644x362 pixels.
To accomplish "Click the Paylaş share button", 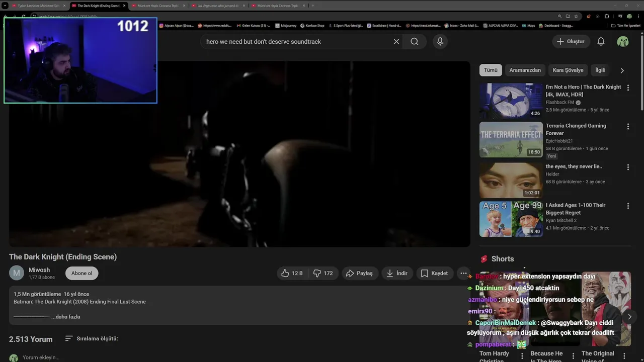I will 360,273.
